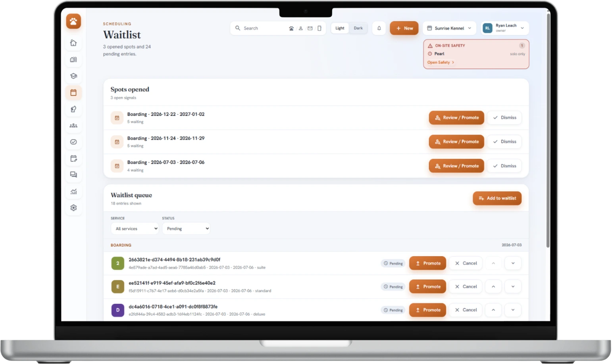Move entry ee52141f up in queue
The image size is (612, 364).
tap(493, 287)
